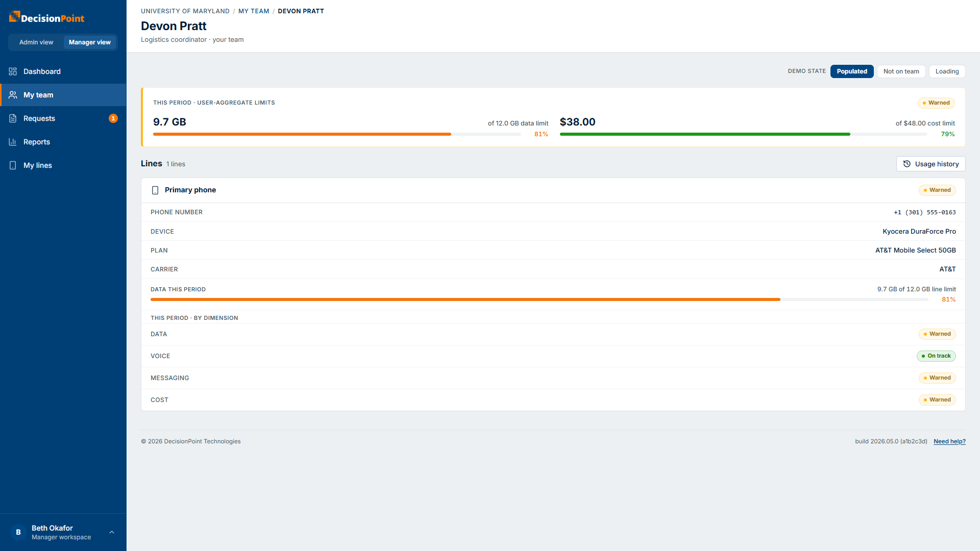Click the Reports chart icon
The width and height of the screenshot is (980, 551).
coord(13,142)
